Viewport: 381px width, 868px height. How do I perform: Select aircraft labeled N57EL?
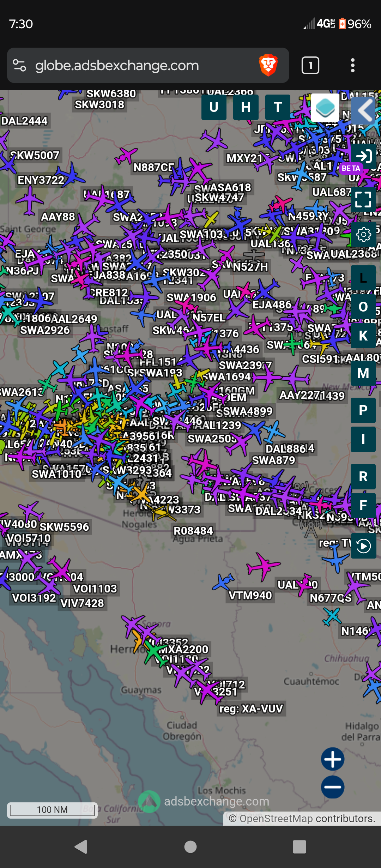point(209,318)
